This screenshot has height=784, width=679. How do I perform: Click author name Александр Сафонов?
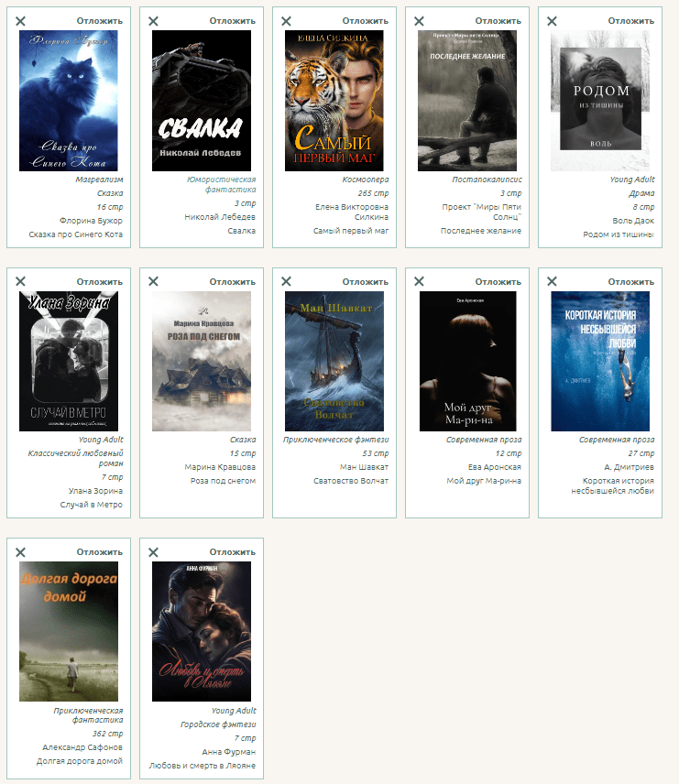[x=80, y=748]
